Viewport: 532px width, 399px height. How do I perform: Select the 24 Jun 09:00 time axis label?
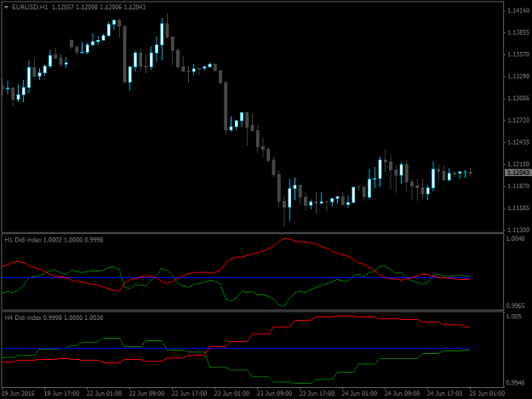(x=402, y=394)
